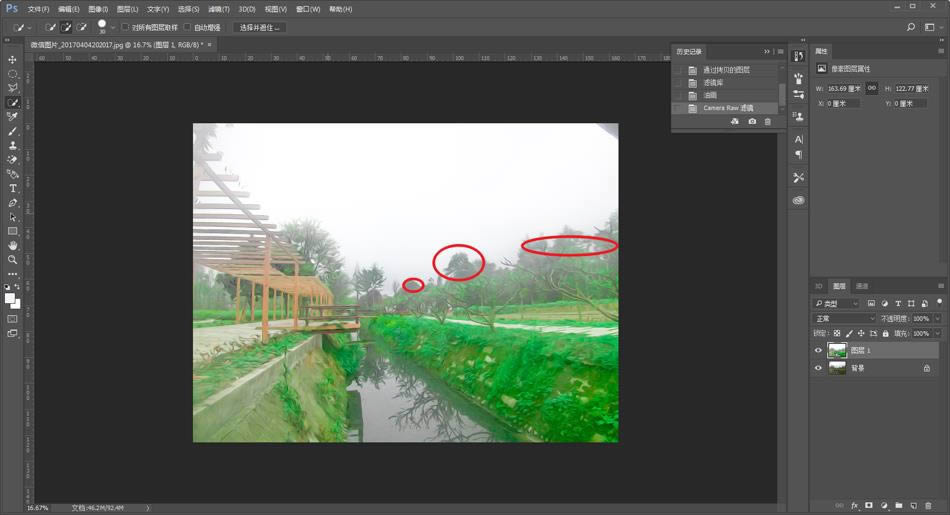Link width and height in Properties
Screen dimensions: 950x515
coord(872,88)
